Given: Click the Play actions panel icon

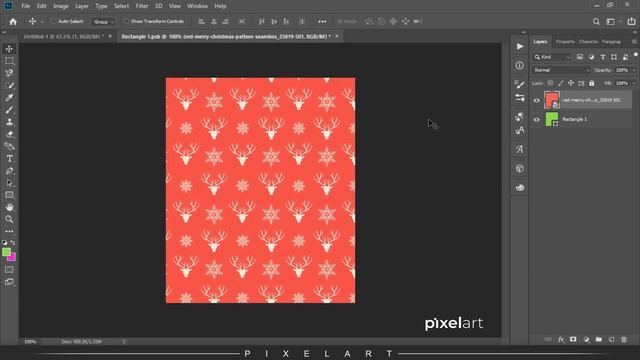Looking at the screenshot, I should pyautogui.click(x=520, y=47).
